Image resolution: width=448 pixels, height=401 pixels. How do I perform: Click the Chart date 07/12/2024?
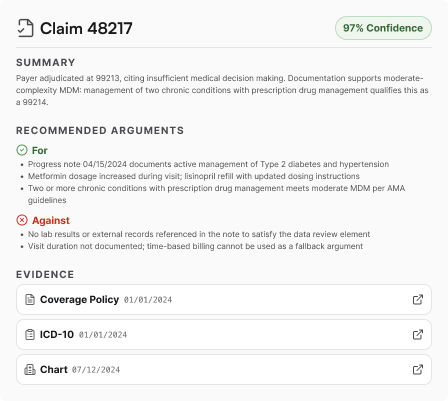click(x=96, y=370)
